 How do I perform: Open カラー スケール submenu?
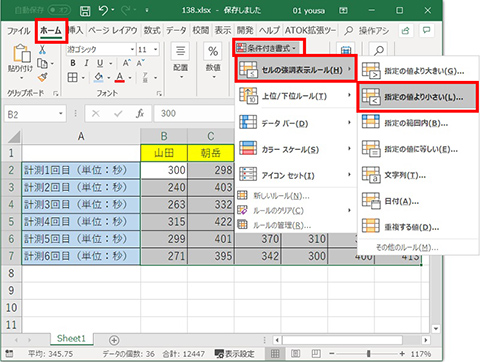pos(296,149)
